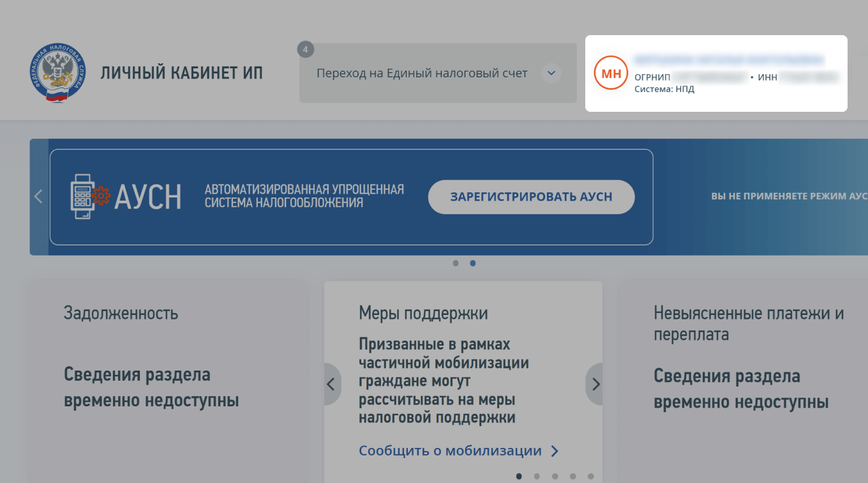The width and height of the screenshot is (868, 483).
Task: Expand the Переход на Единый налоговый счет notification
Action: pyautogui.click(x=551, y=73)
